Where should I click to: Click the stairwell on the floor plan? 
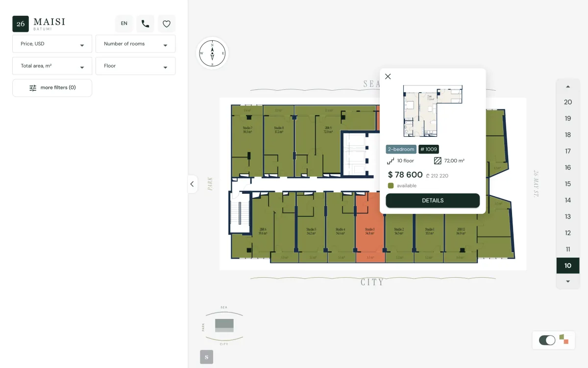[240, 212]
